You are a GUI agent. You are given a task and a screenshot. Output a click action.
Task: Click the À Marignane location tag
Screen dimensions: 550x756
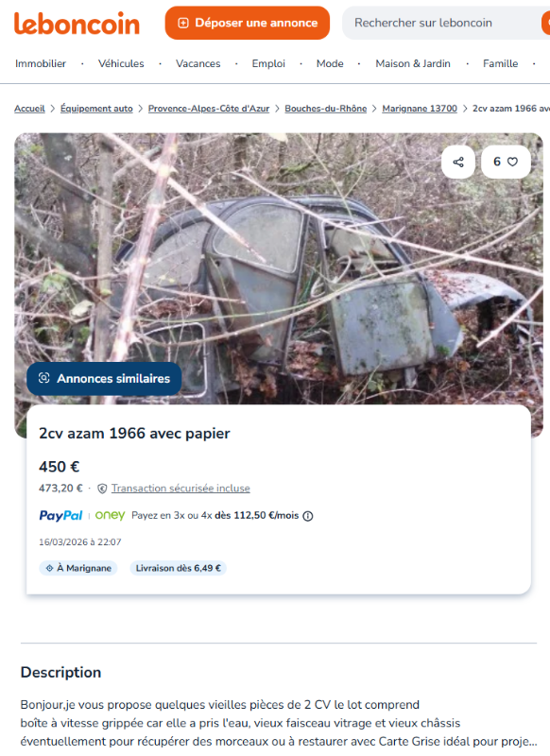coord(78,568)
